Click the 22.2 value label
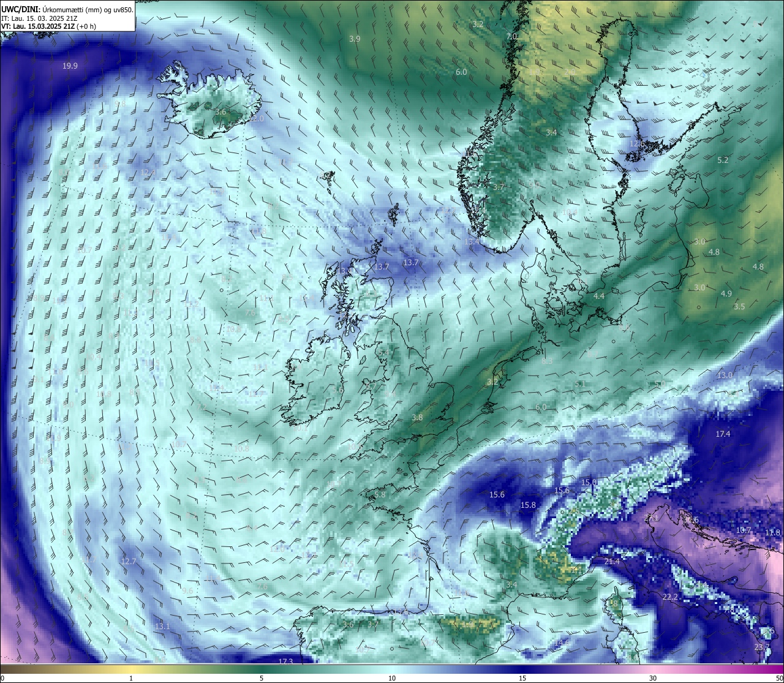This screenshot has width=784, height=683. (670, 597)
